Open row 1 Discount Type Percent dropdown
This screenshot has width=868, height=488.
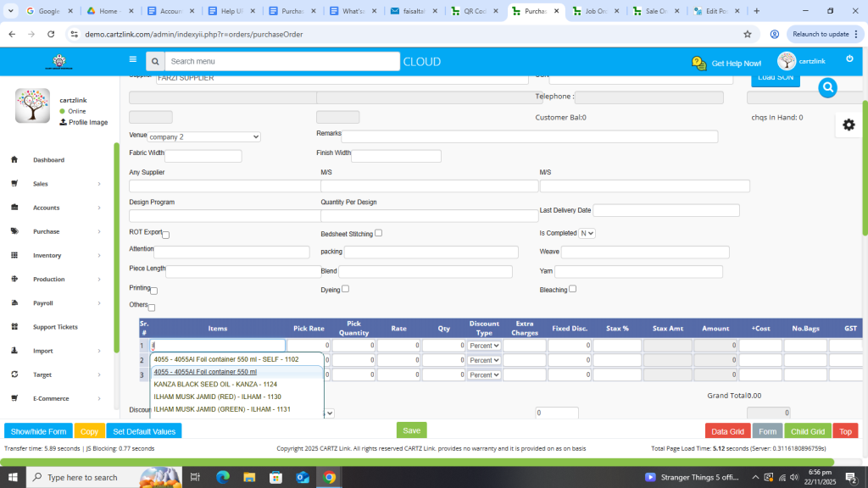pos(484,346)
